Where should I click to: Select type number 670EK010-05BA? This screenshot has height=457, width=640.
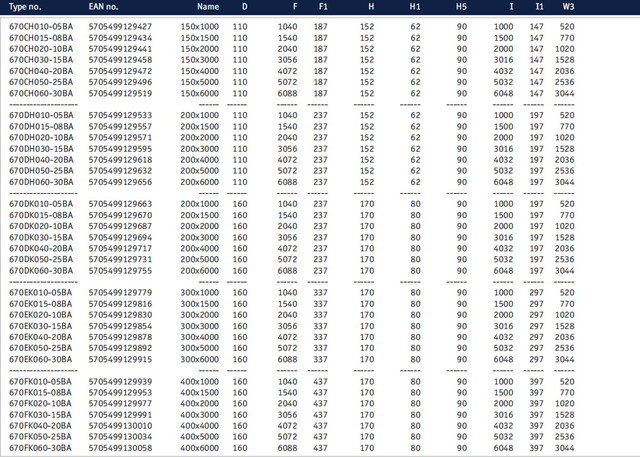[x=40, y=293]
